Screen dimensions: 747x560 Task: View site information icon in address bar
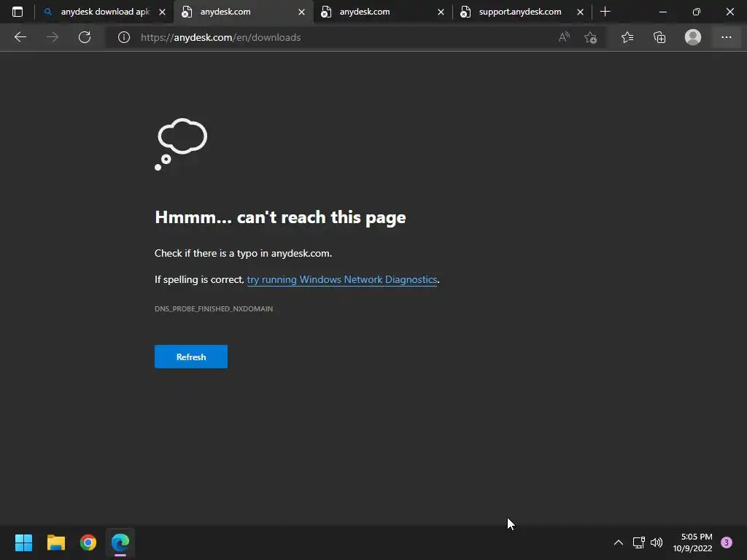(124, 37)
